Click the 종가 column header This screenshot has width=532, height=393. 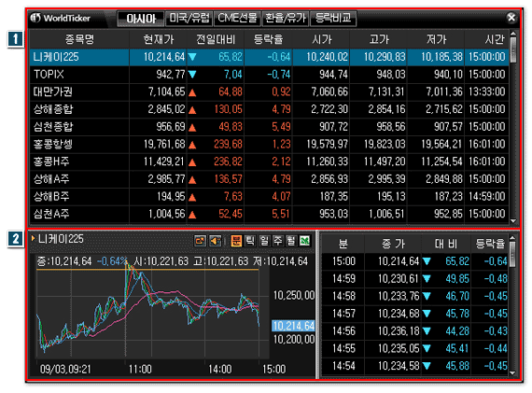393,244
